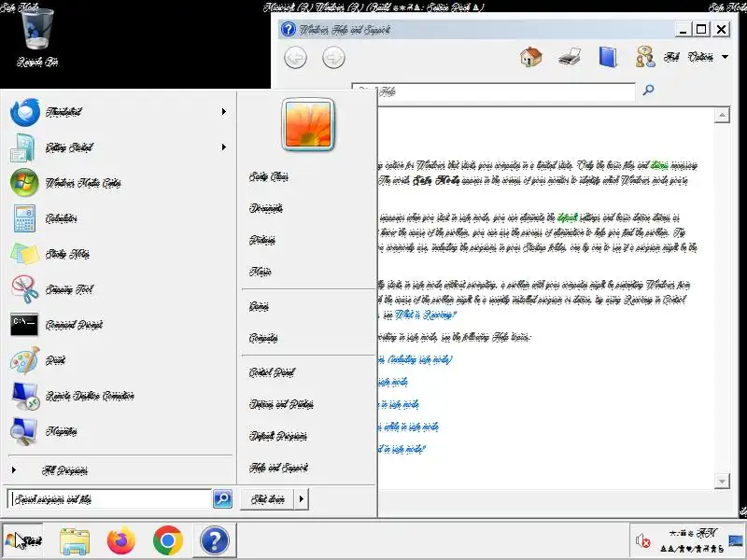Click the Help print icon
Viewport: 747px width, 560px height.
570,57
